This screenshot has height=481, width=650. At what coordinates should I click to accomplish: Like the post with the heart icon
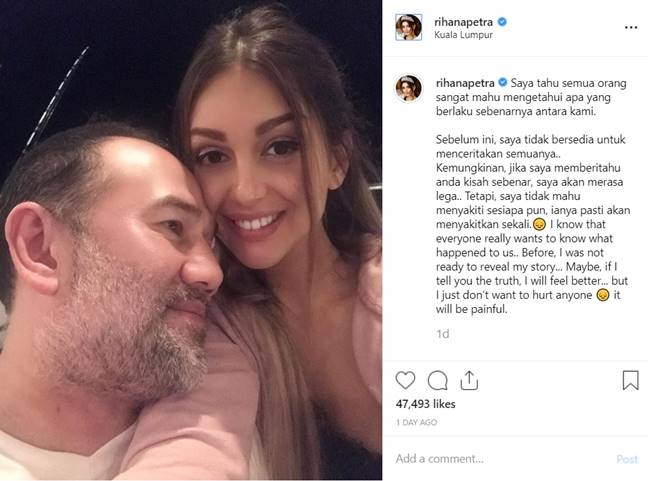pyautogui.click(x=405, y=380)
